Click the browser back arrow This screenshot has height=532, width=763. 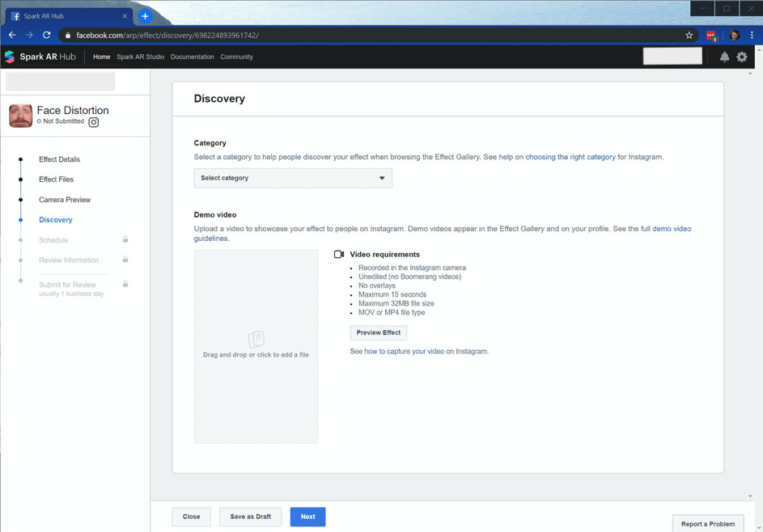(x=12, y=35)
